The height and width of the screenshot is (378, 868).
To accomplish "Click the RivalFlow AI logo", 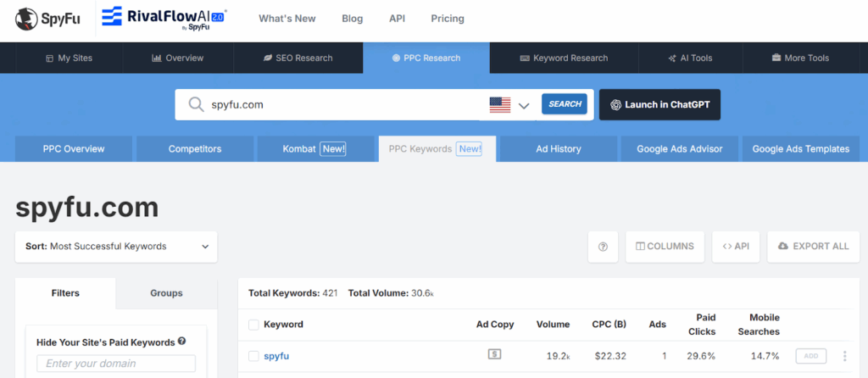I will [x=164, y=18].
